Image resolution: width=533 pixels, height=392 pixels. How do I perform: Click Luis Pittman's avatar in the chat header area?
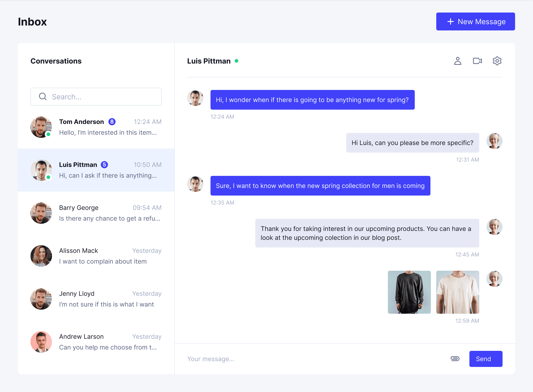click(195, 98)
